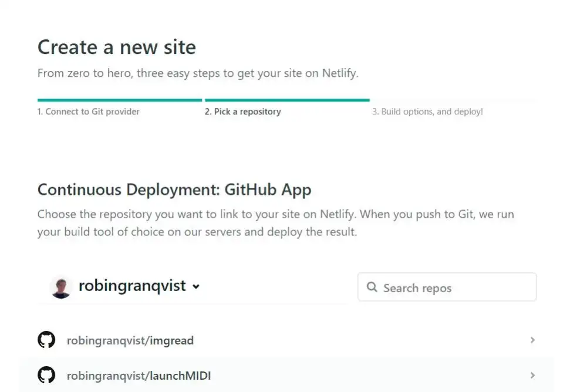587x392 pixels.
Task: Click inside the Search repos field
Action: tap(446, 288)
